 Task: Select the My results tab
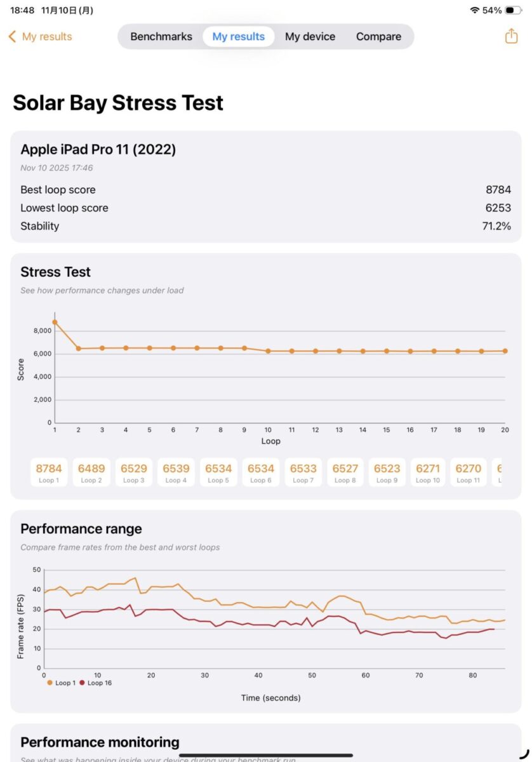pos(238,37)
